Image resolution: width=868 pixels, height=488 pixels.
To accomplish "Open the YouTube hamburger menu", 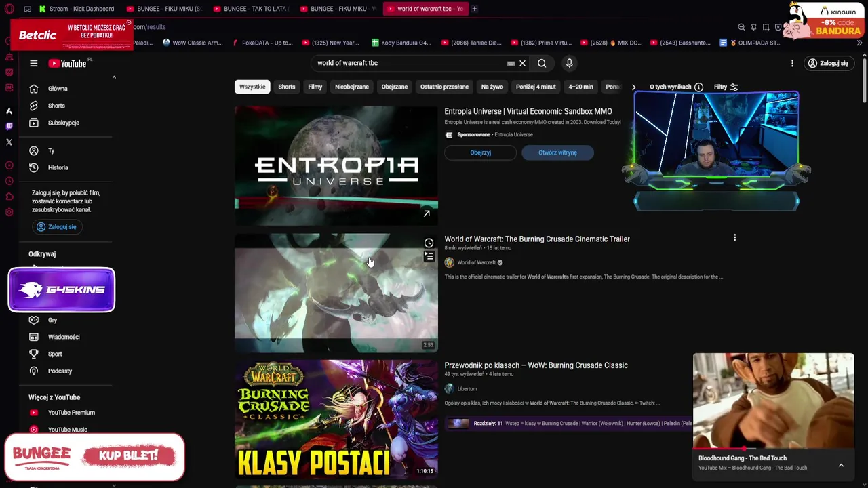I will 33,63.
